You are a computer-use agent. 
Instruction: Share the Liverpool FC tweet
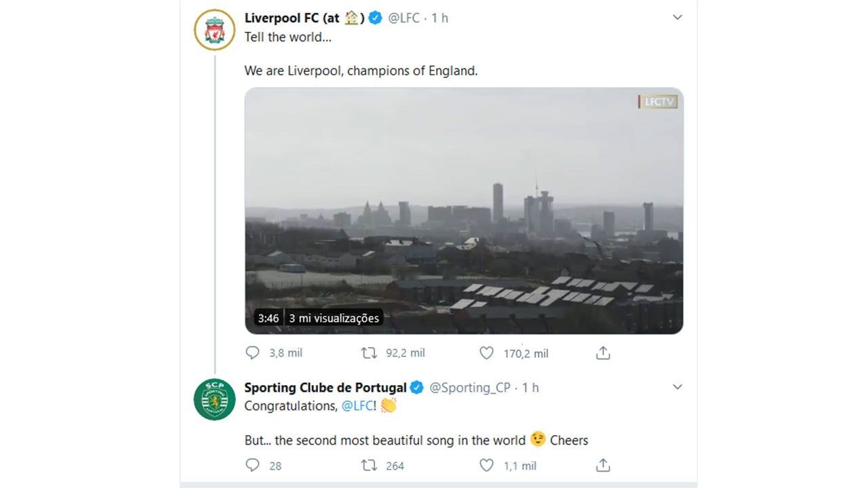tap(603, 353)
